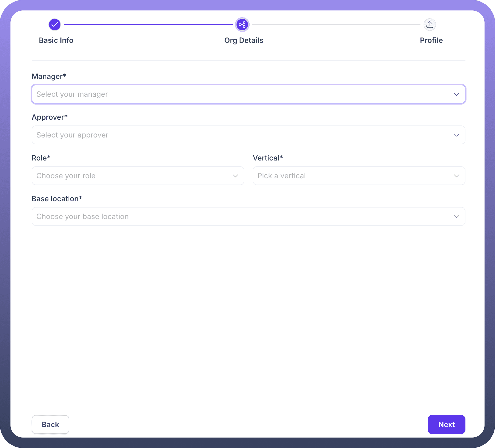Click the chevron arrow in Manager field

click(x=456, y=94)
